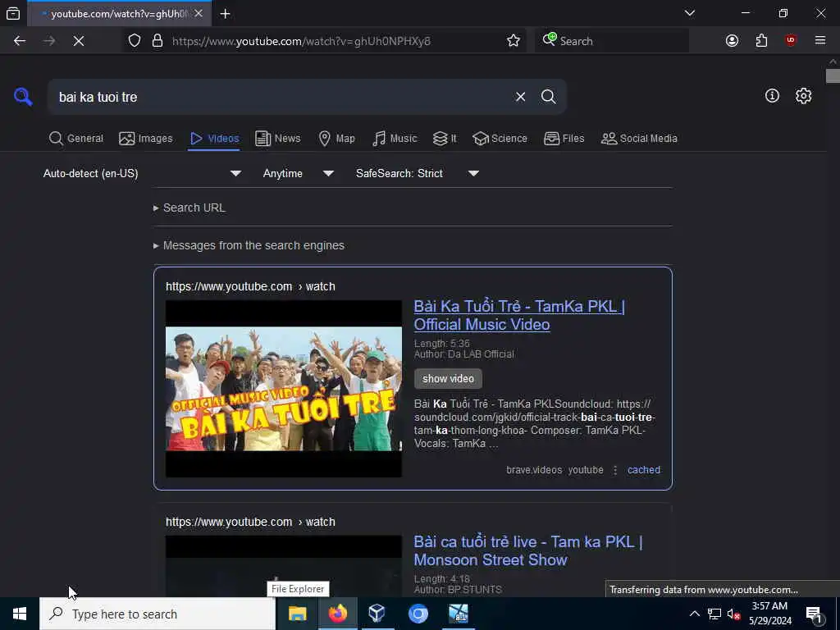
Task: Open a new browser tab
Action: [225, 14]
